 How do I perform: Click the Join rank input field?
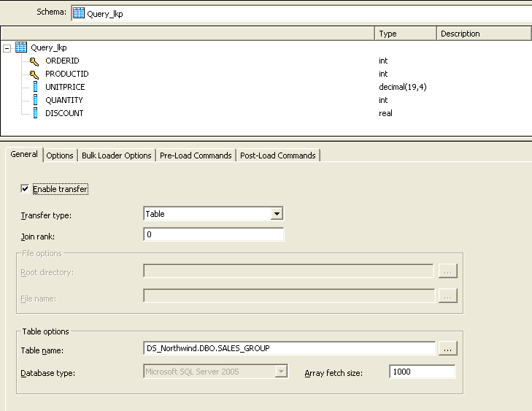pos(213,234)
